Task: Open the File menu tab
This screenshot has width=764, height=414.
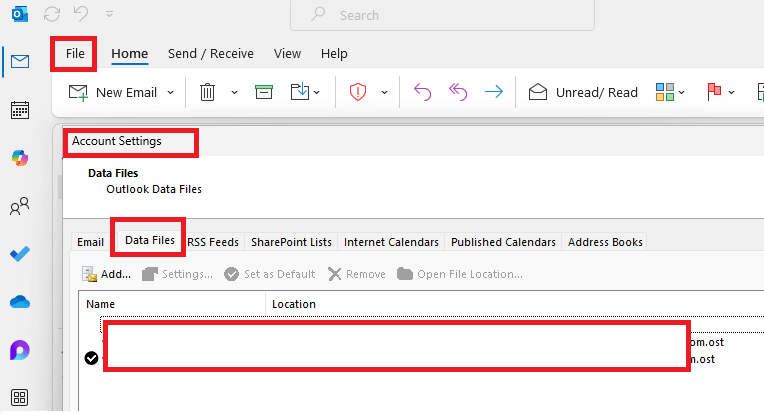Action: (x=75, y=54)
